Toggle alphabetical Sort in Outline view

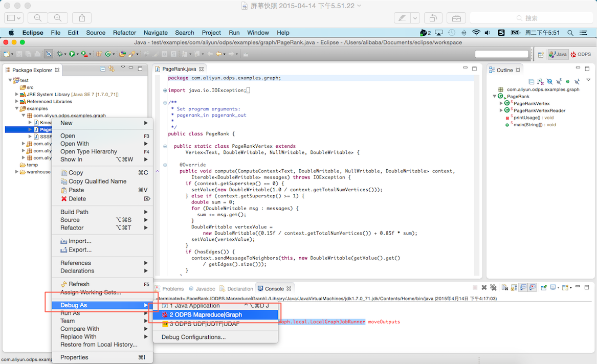(541, 82)
